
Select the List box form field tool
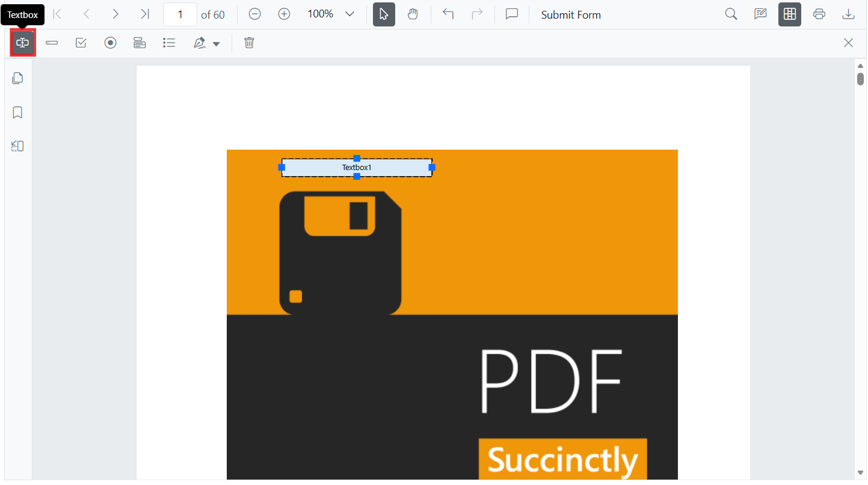[169, 43]
